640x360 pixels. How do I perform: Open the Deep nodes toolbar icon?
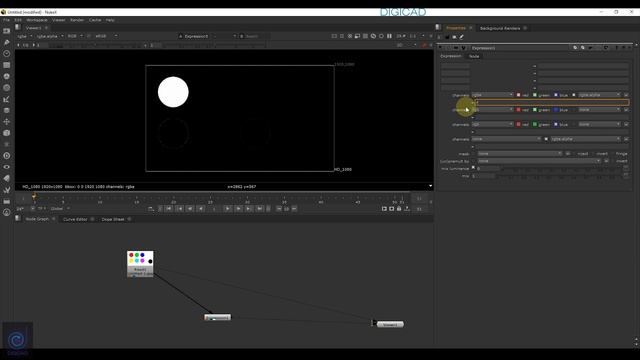(x=7, y=156)
